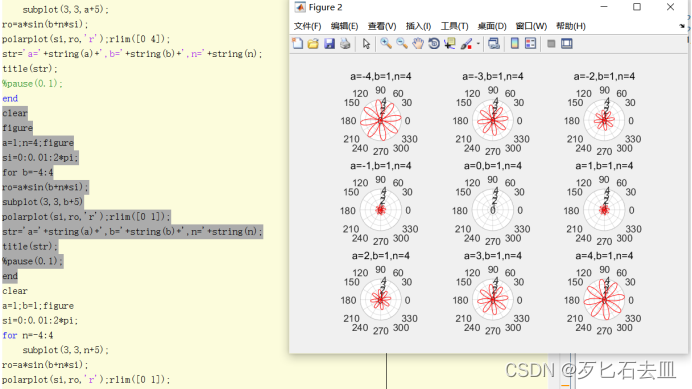Open the 文件(F) menu
The height and width of the screenshot is (389, 692).
[308, 26]
